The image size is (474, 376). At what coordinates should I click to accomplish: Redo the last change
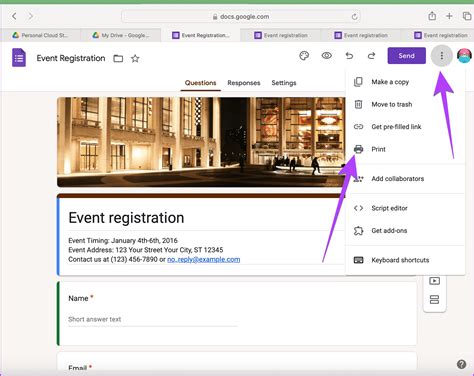pos(371,56)
